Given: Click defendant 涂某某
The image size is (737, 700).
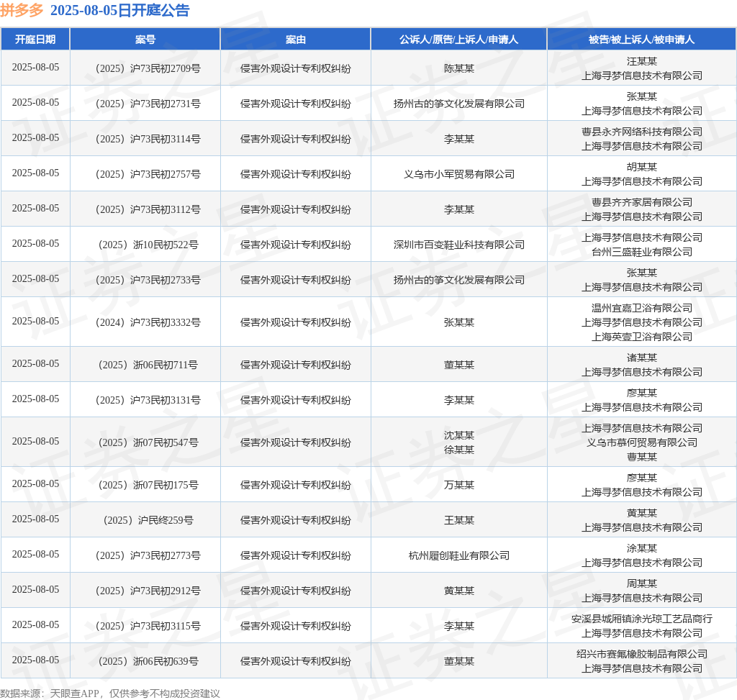Looking at the screenshot, I should click(641, 548).
